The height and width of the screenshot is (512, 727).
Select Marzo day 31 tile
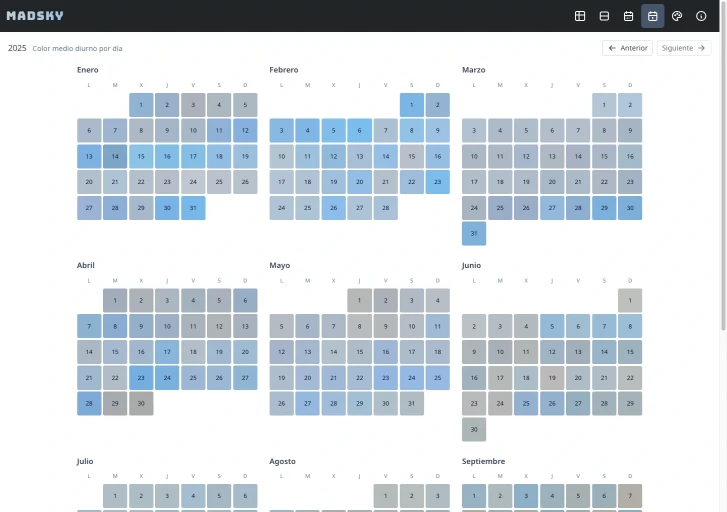click(x=474, y=233)
